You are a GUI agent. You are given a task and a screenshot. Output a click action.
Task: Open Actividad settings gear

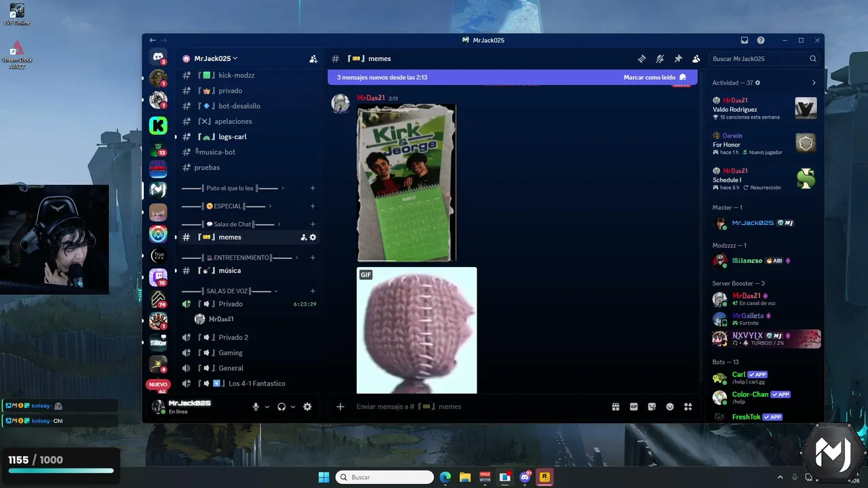757,83
